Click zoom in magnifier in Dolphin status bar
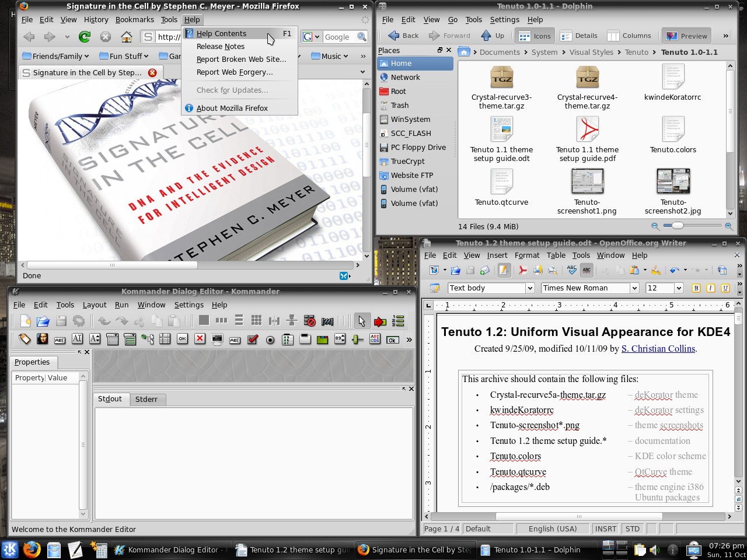Image resolution: width=747 pixels, height=560 pixels. pos(729,226)
